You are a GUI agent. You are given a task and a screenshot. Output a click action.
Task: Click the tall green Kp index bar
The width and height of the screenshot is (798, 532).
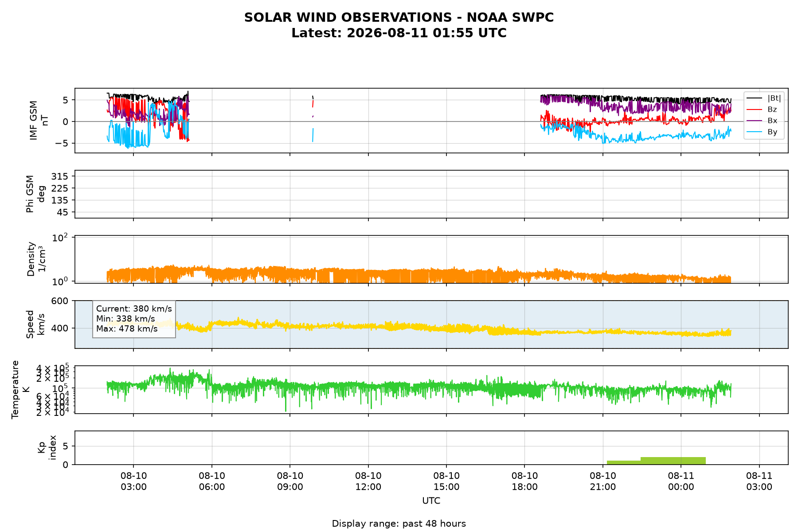[x=673, y=461]
